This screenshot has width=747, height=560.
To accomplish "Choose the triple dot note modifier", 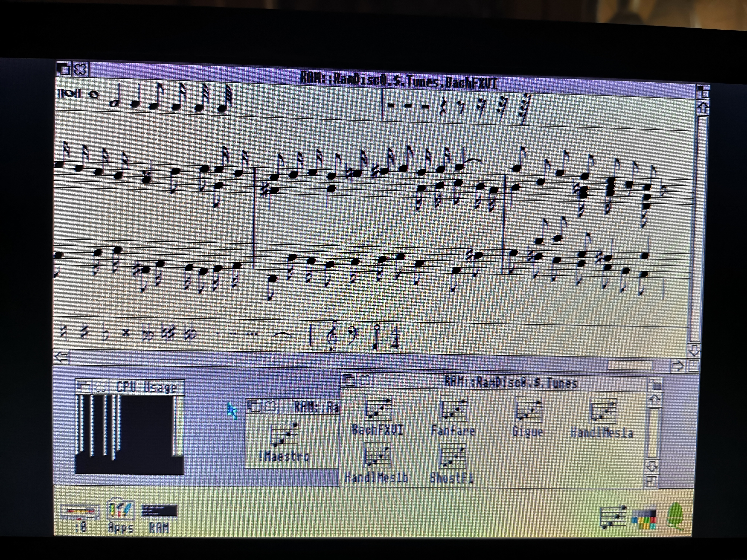I will [x=252, y=334].
